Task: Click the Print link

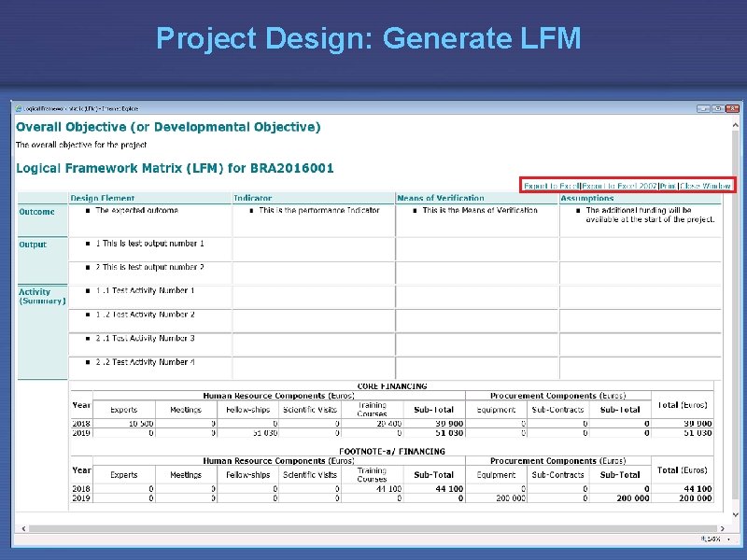Action: tap(667, 184)
